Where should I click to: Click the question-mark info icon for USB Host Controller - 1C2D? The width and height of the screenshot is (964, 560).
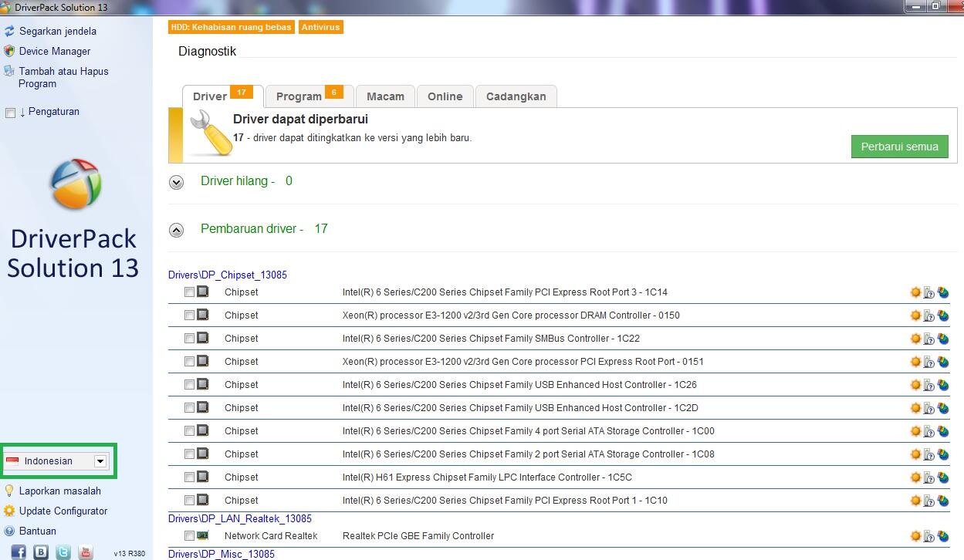point(929,409)
